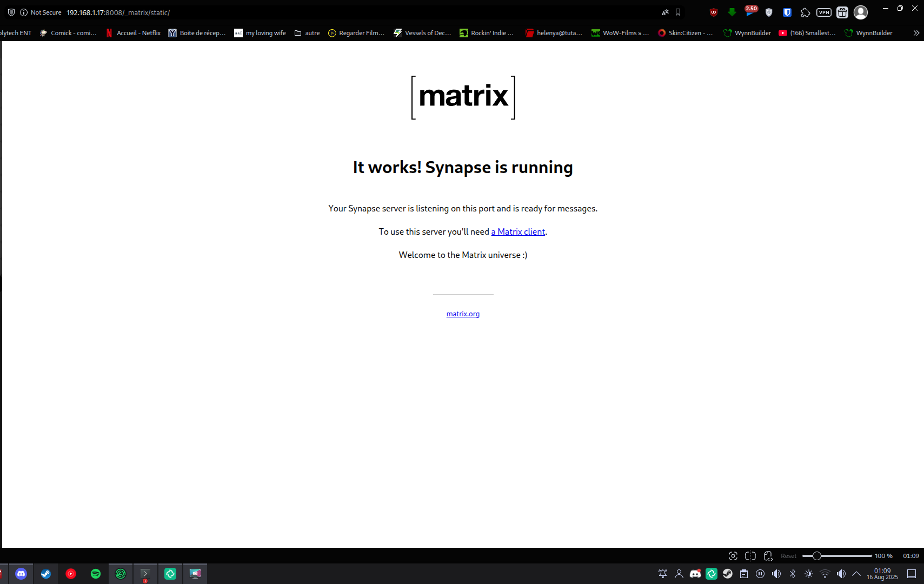This screenshot has height=584, width=924.
Task: Click the user account icon in the system tray
Action: (x=679, y=574)
